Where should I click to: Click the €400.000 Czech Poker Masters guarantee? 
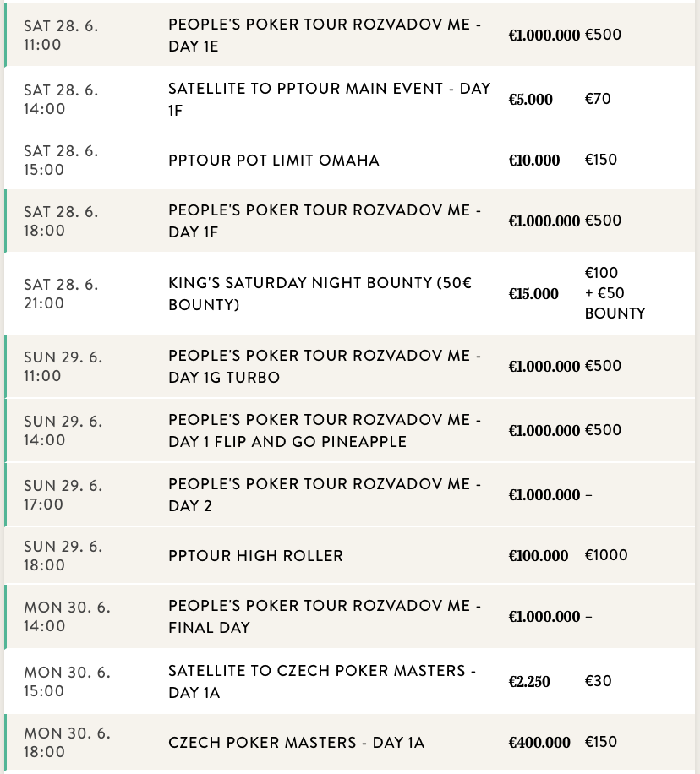click(539, 743)
